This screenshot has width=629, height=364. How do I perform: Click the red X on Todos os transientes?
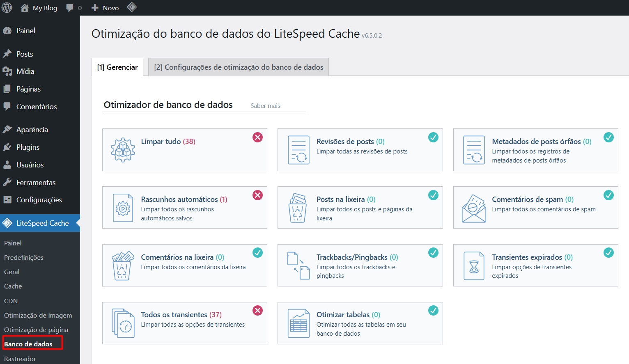[258, 311]
